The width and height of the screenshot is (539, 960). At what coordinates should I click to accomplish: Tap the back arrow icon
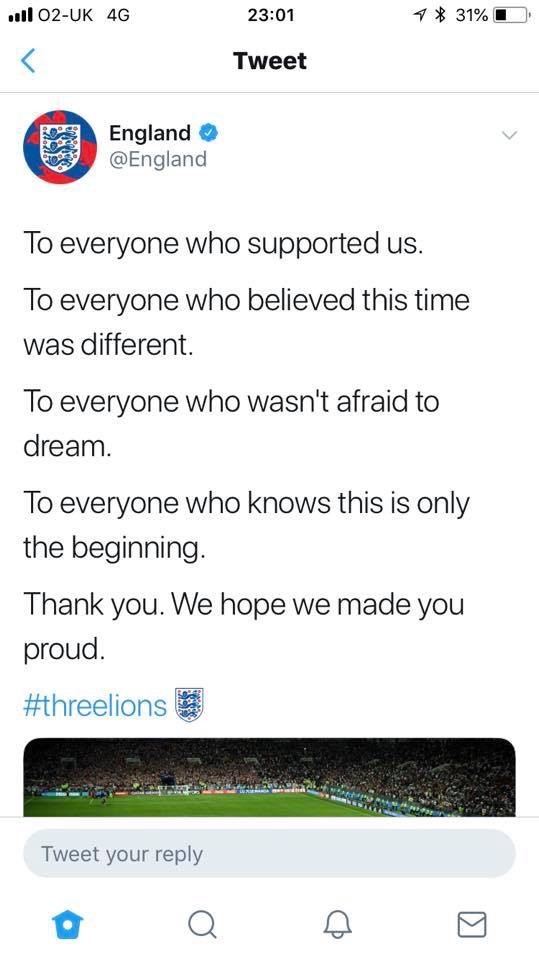[x=28, y=62]
